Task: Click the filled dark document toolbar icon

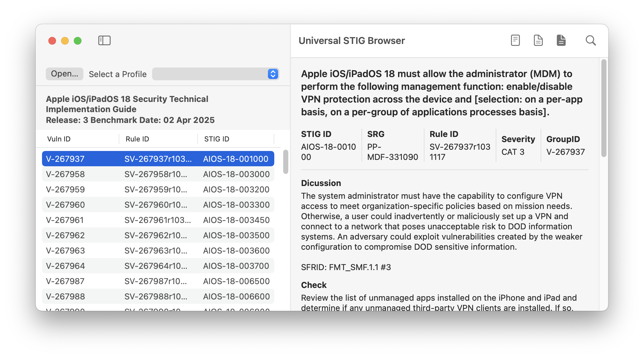Action: [x=561, y=40]
